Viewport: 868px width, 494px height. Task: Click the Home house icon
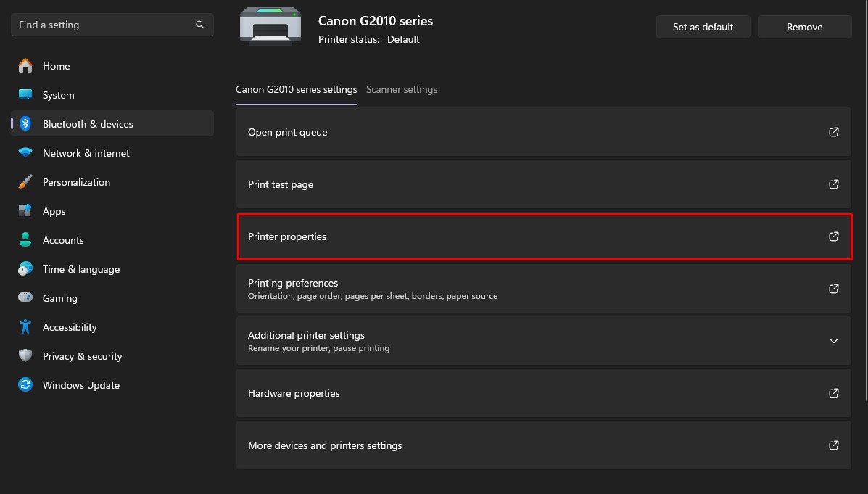click(25, 66)
